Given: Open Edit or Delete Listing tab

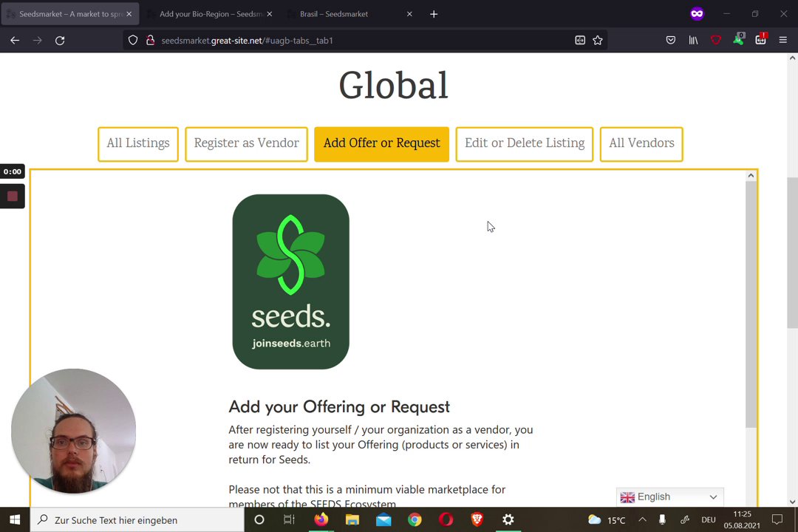Looking at the screenshot, I should pos(524,144).
